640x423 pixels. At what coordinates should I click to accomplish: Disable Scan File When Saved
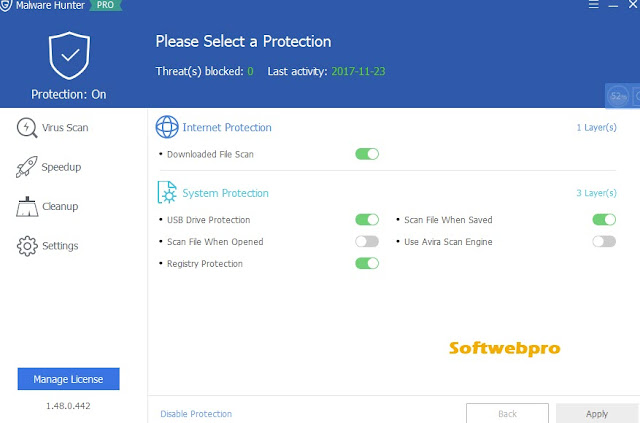tap(603, 219)
